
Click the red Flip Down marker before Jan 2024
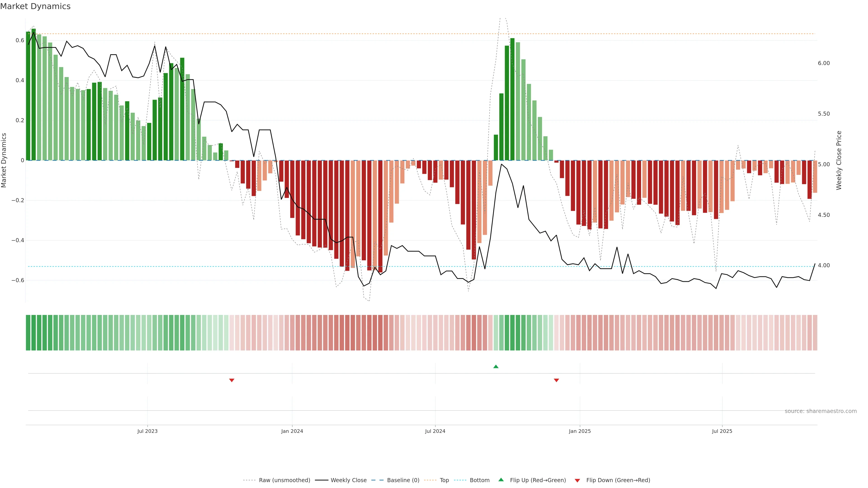(231, 380)
